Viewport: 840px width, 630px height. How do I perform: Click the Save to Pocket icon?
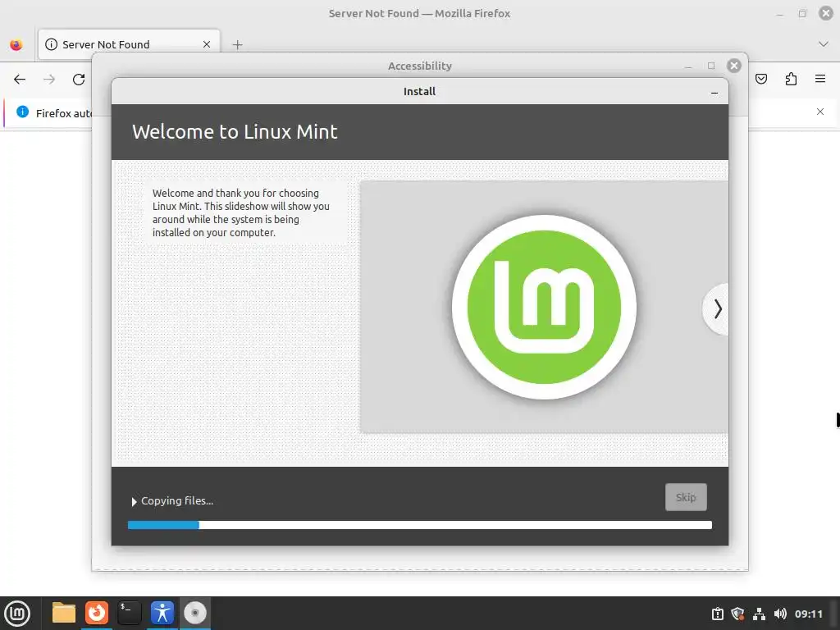[x=761, y=80]
